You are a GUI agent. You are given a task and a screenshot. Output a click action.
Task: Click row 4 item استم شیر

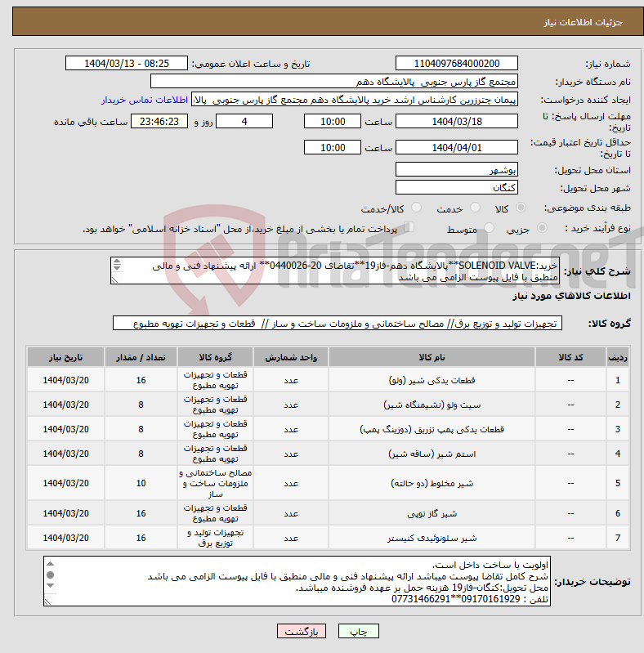tap(432, 454)
